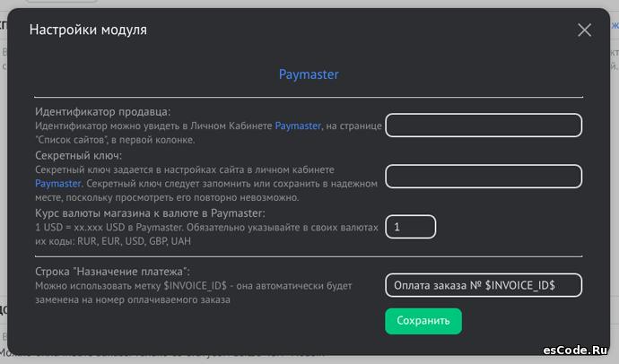The image size is (619, 364).
Task: Click the $INVOICE_ID$ tag in hint text
Action: coord(215,285)
